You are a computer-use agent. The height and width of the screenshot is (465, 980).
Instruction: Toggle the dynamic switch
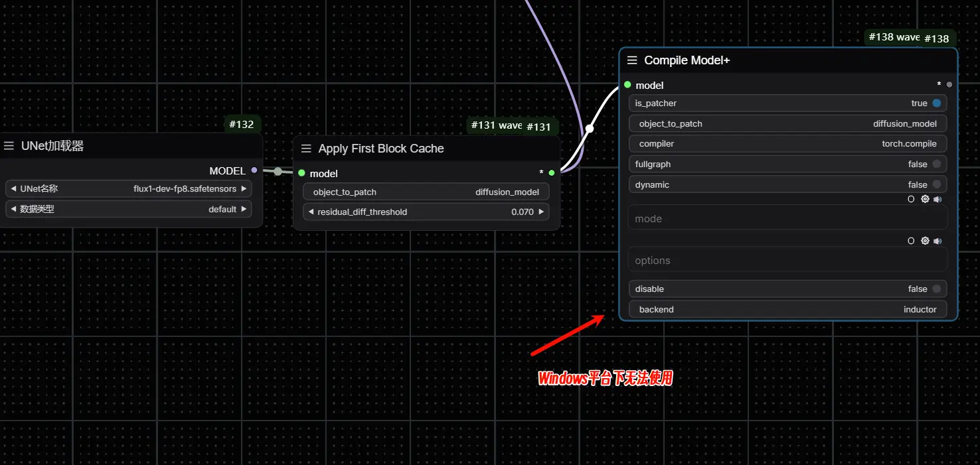pyautogui.click(x=936, y=185)
